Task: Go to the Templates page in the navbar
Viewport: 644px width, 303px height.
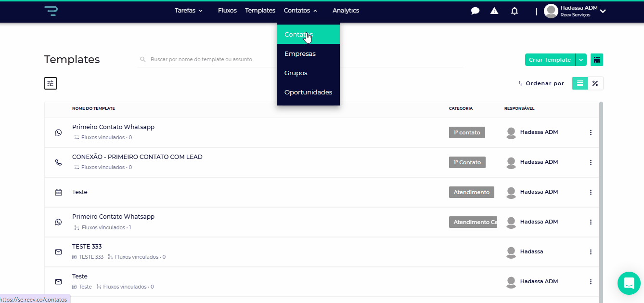Action: pyautogui.click(x=260, y=11)
